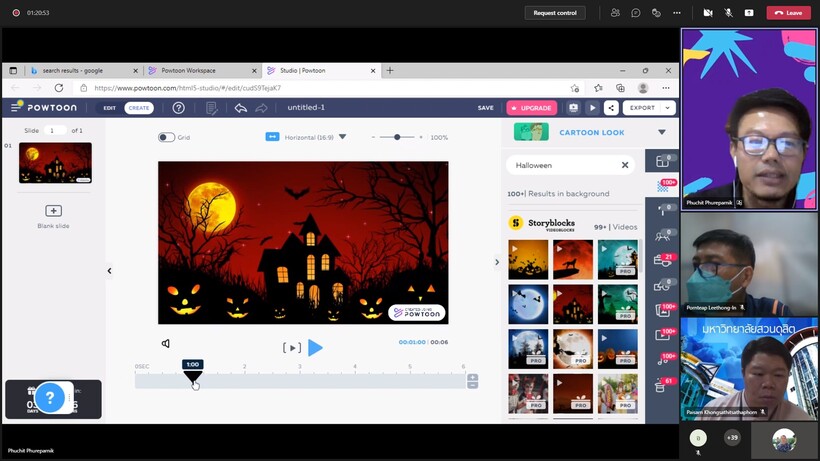
Task: Share the Powtoon using the share icon
Action: 611,108
